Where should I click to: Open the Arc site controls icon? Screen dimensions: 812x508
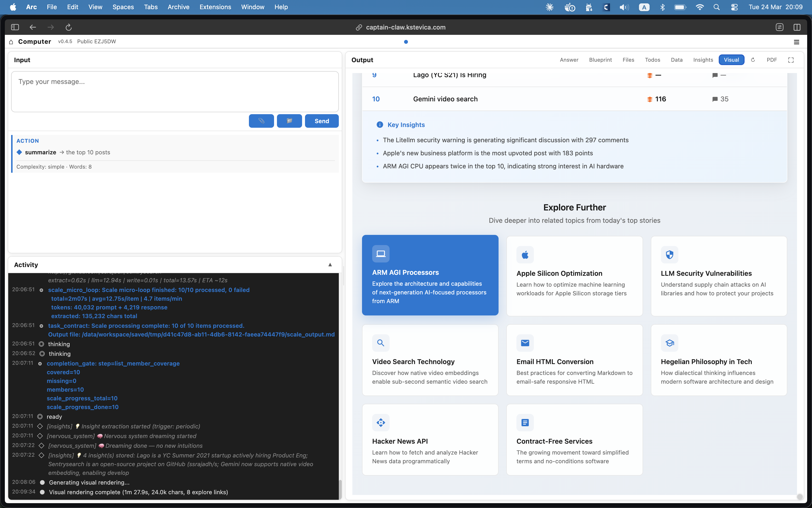779,27
